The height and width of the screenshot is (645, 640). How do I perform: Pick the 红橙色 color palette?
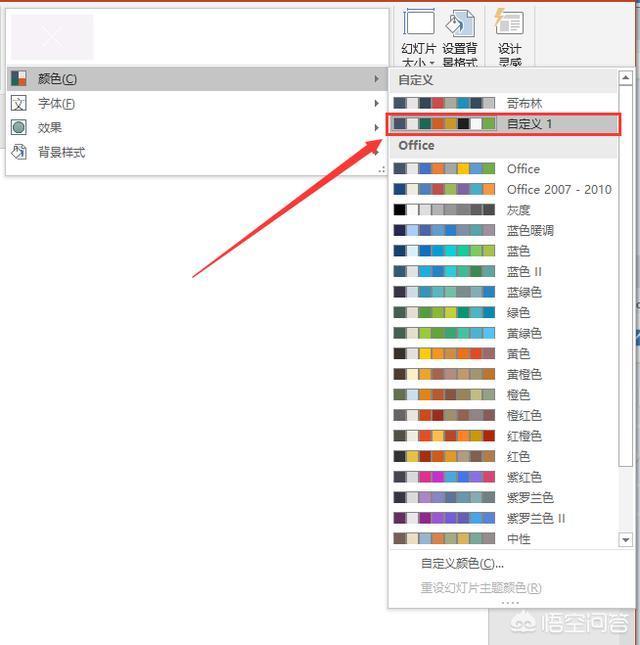click(x=503, y=436)
